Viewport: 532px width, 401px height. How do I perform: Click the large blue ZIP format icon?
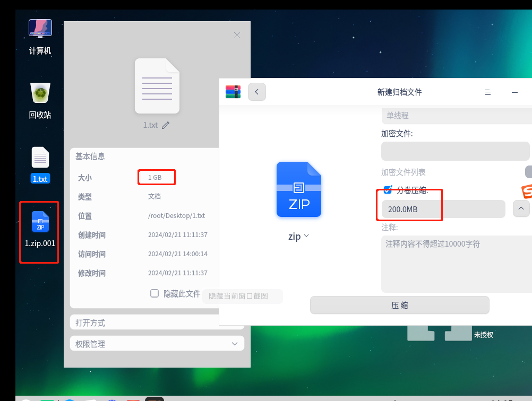pyautogui.click(x=299, y=189)
